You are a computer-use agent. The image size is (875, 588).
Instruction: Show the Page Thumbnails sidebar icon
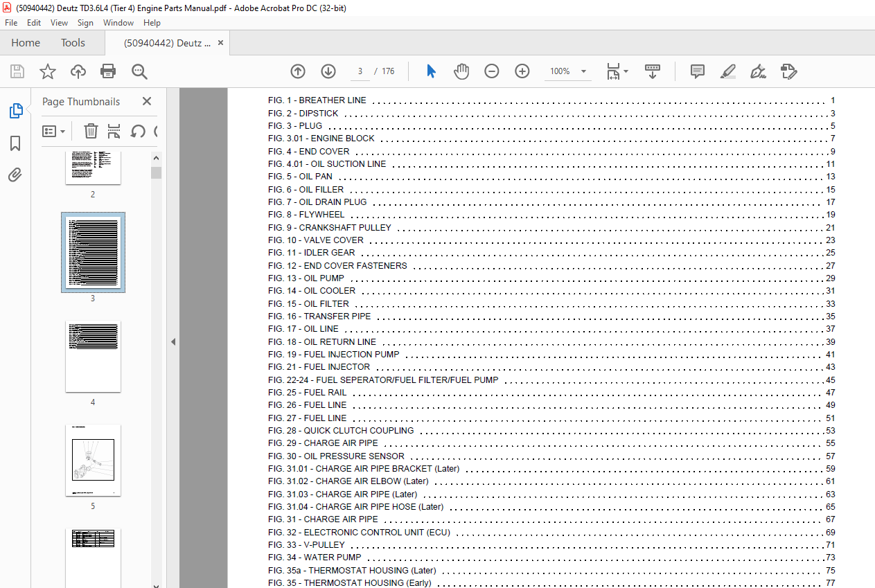[15, 111]
